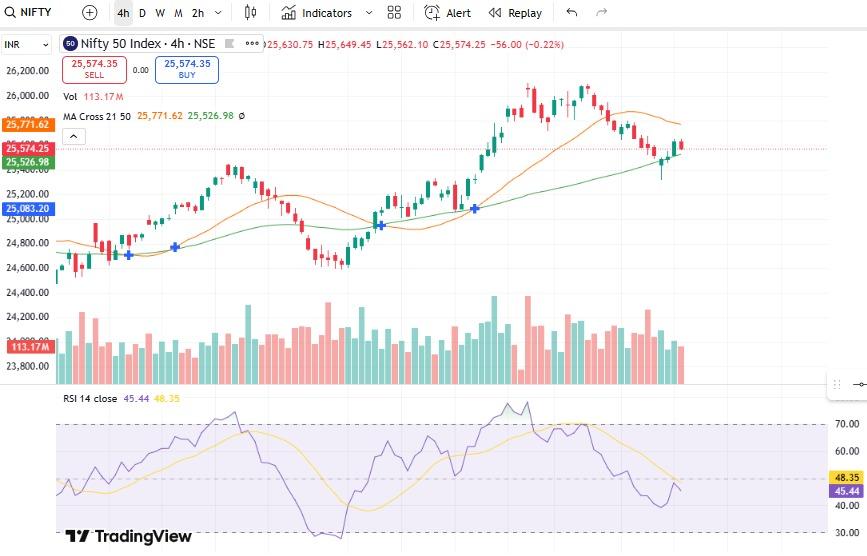Click the orange 25,771.62 price label
Viewport: 867px width, 556px height.
pyautogui.click(x=28, y=124)
